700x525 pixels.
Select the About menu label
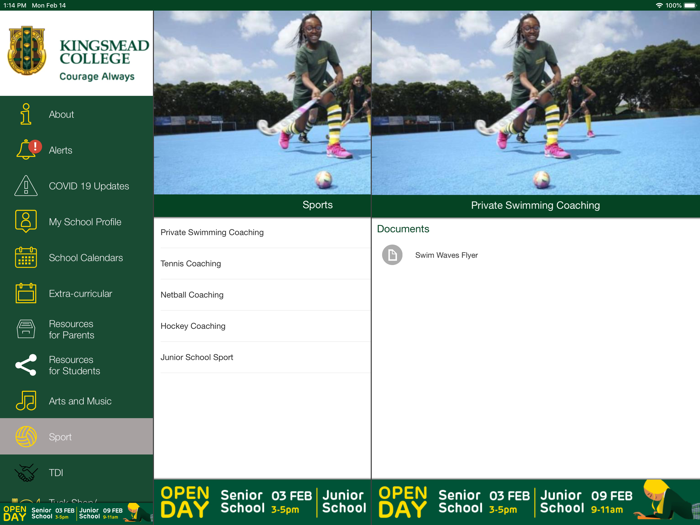tap(61, 114)
